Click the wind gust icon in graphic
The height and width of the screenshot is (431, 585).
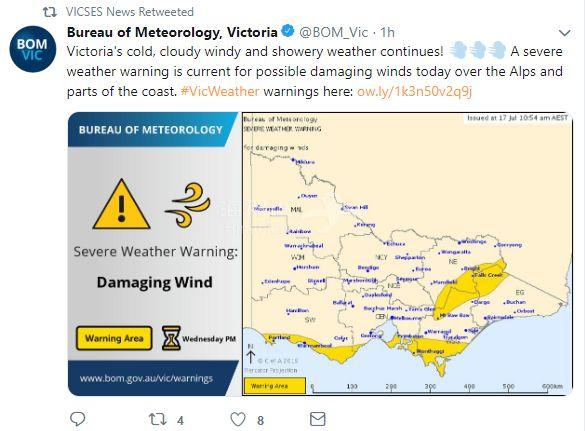click(x=188, y=205)
